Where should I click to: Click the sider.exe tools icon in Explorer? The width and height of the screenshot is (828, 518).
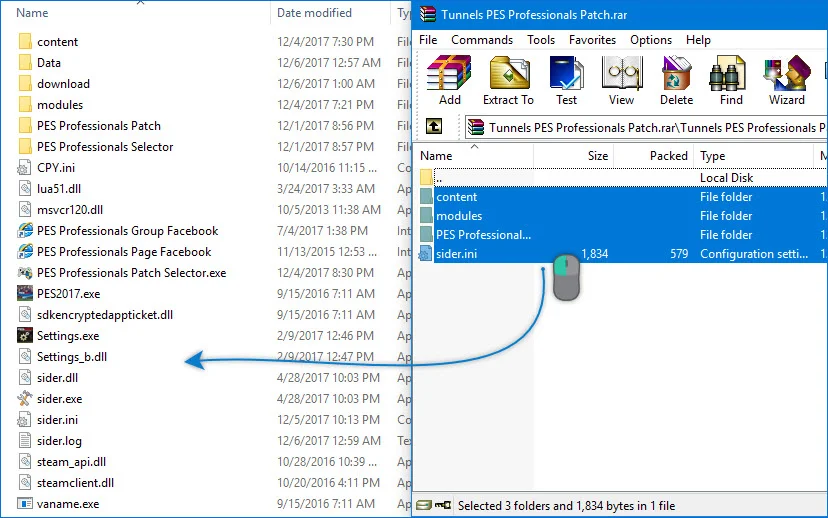(25, 398)
